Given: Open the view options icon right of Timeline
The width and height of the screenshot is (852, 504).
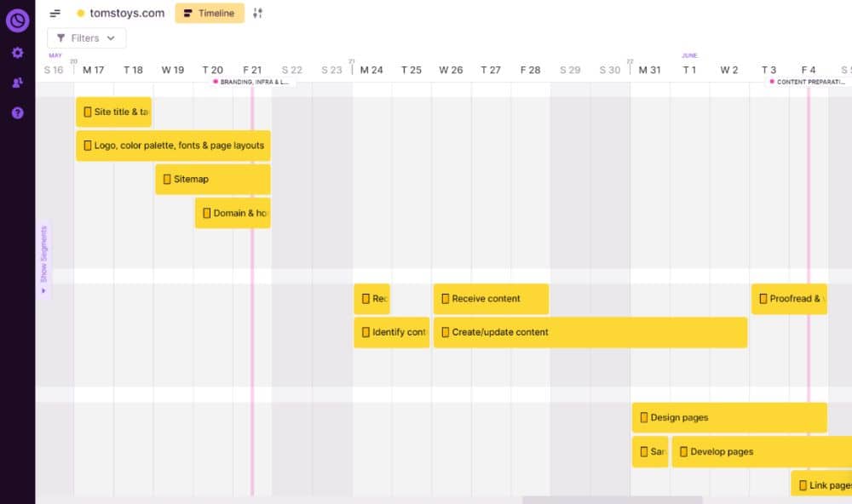Looking at the screenshot, I should pos(258,13).
